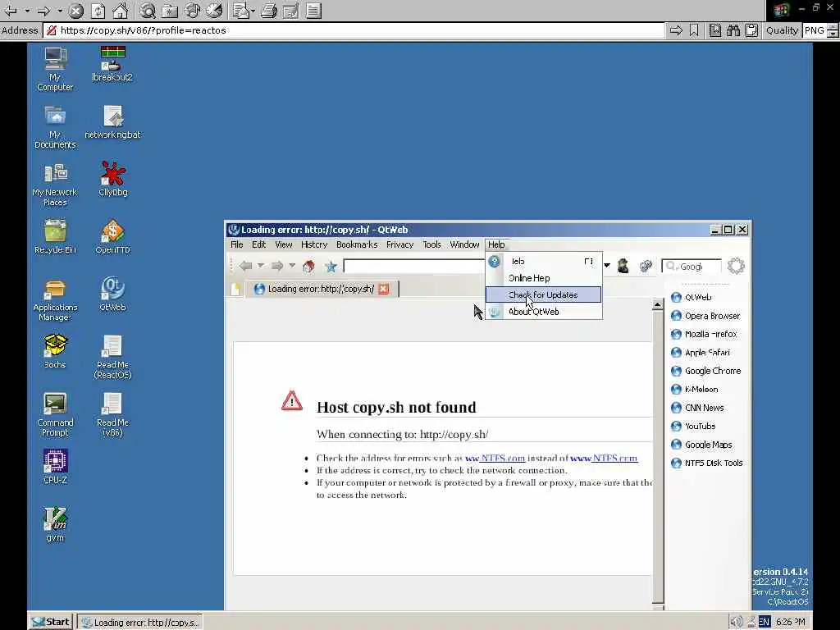The image size is (840, 630).
Task: Click the Go arrow beside address bar
Action: click(x=676, y=30)
